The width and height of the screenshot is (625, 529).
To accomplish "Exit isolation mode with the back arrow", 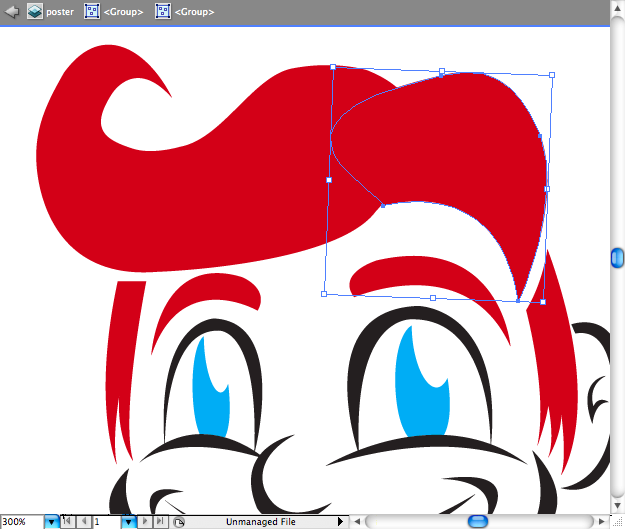I will point(12,11).
